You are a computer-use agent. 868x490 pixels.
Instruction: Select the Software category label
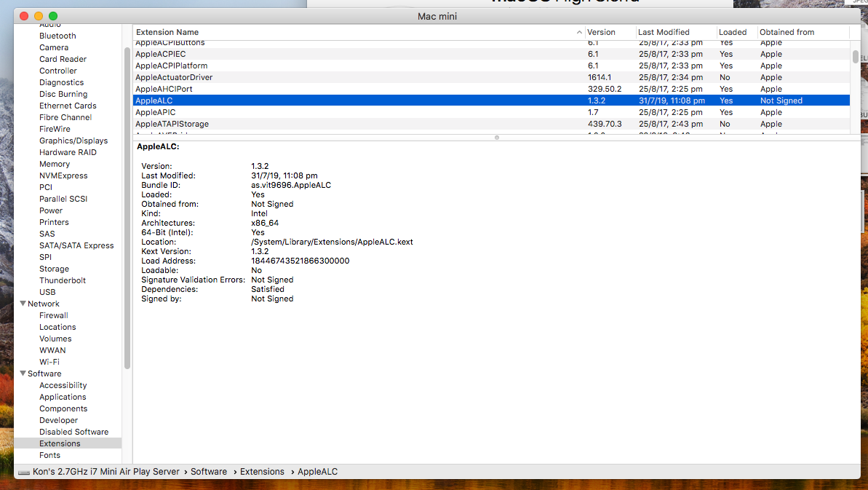[x=44, y=374]
